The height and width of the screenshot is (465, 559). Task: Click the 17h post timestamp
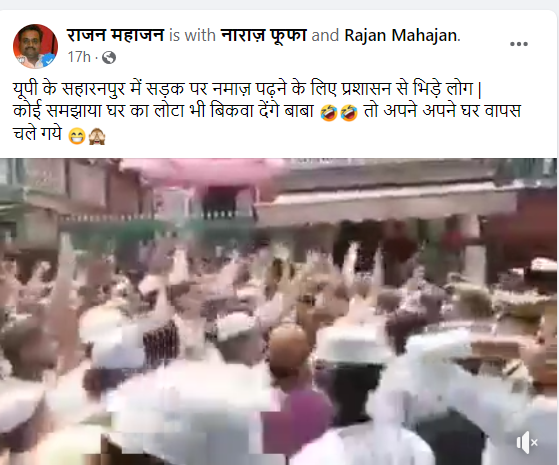click(79, 57)
